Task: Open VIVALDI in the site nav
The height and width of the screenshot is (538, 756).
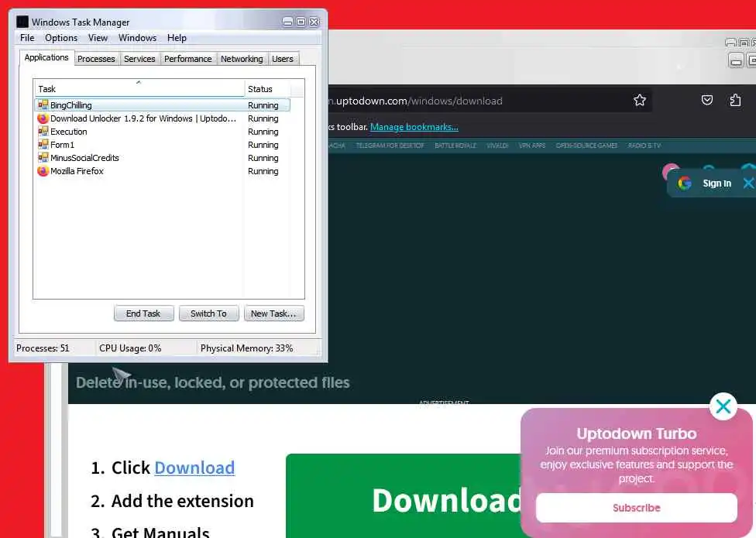Action: click(497, 146)
